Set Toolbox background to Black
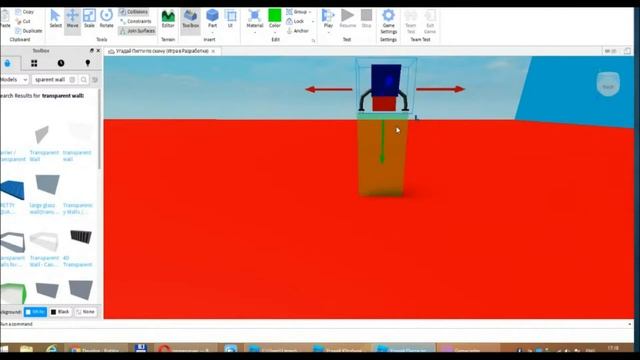 60,312
